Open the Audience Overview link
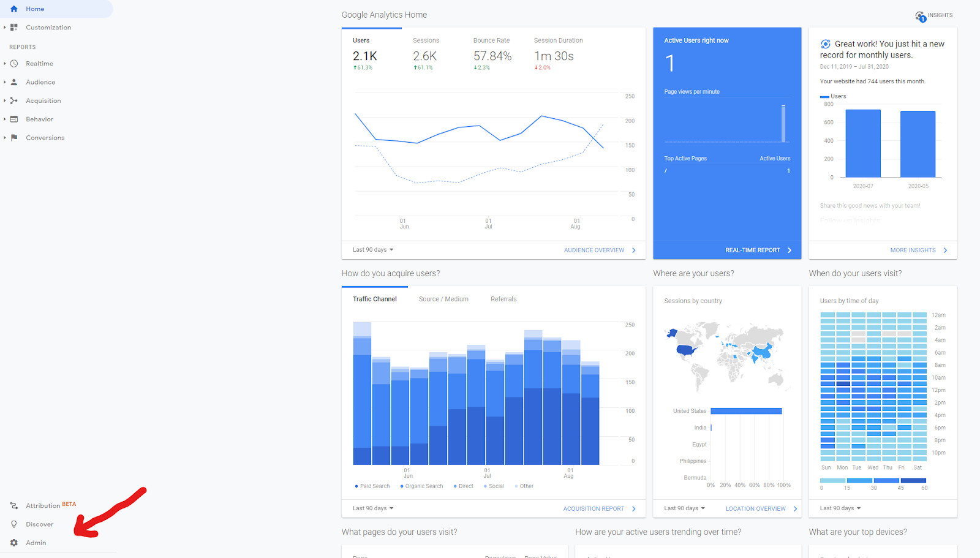Image resolution: width=980 pixels, height=558 pixels. (600, 250)
